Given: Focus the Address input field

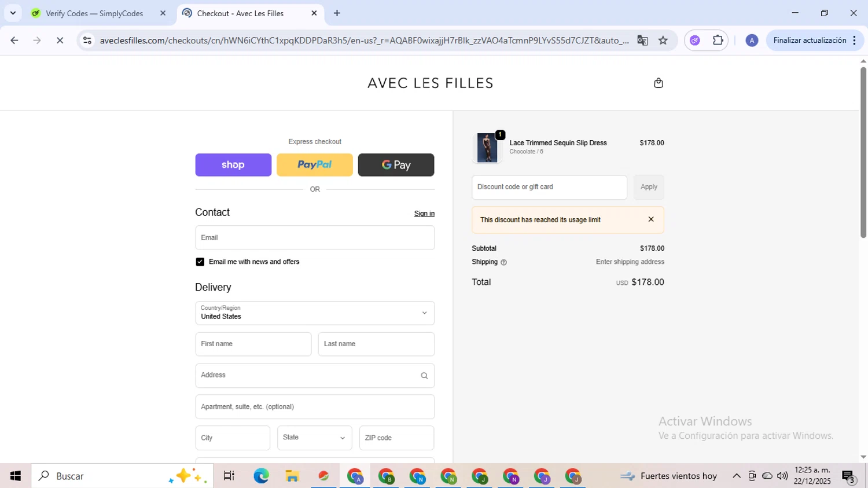Looking at the screenshot, I should click(315, 376).
